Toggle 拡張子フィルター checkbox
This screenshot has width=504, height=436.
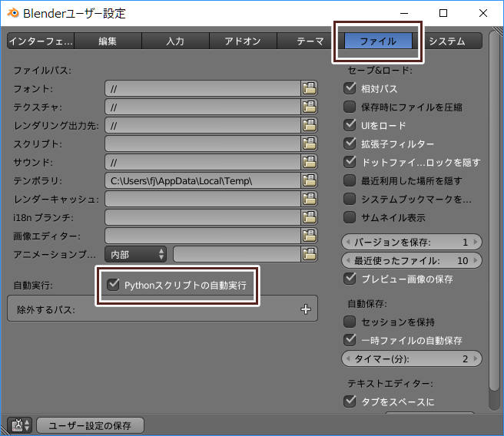(x=350, y=144)
